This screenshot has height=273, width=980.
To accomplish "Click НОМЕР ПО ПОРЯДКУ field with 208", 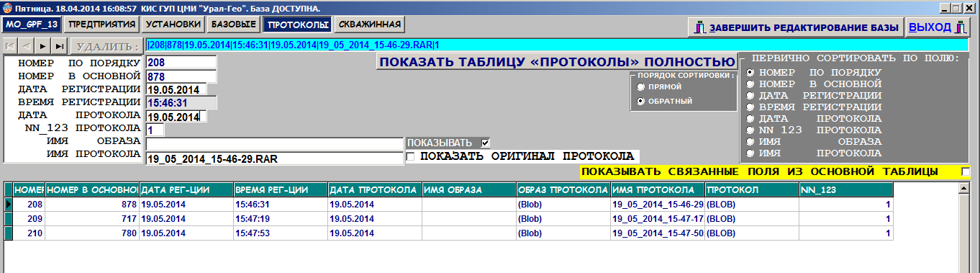I will (x=181, y=63).
